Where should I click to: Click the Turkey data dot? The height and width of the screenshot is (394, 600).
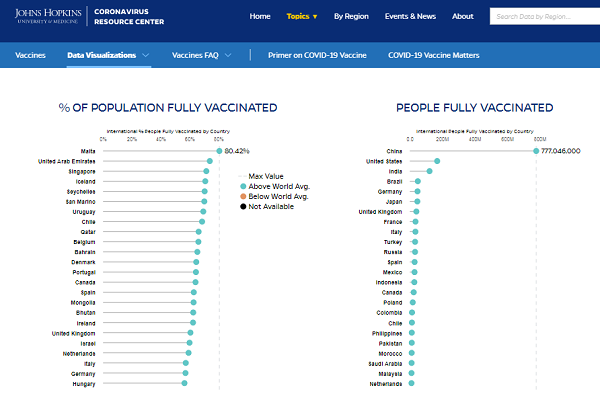coord(415,242)
